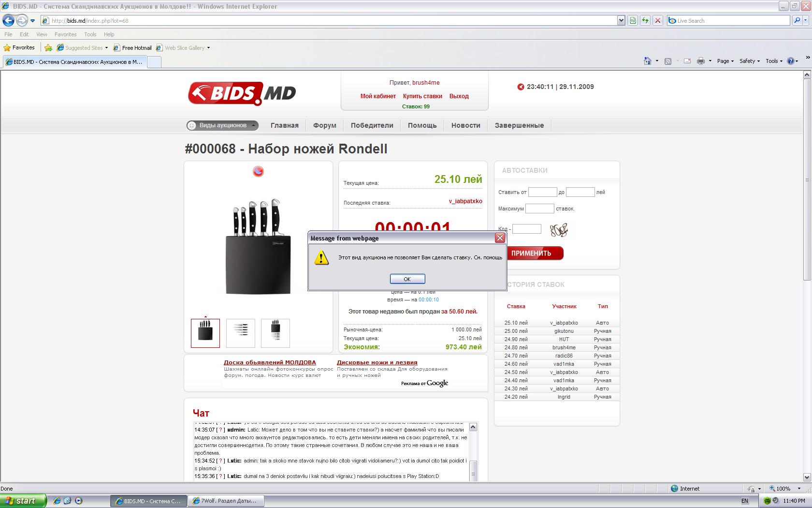Open the Edit menu

point(24,34)
